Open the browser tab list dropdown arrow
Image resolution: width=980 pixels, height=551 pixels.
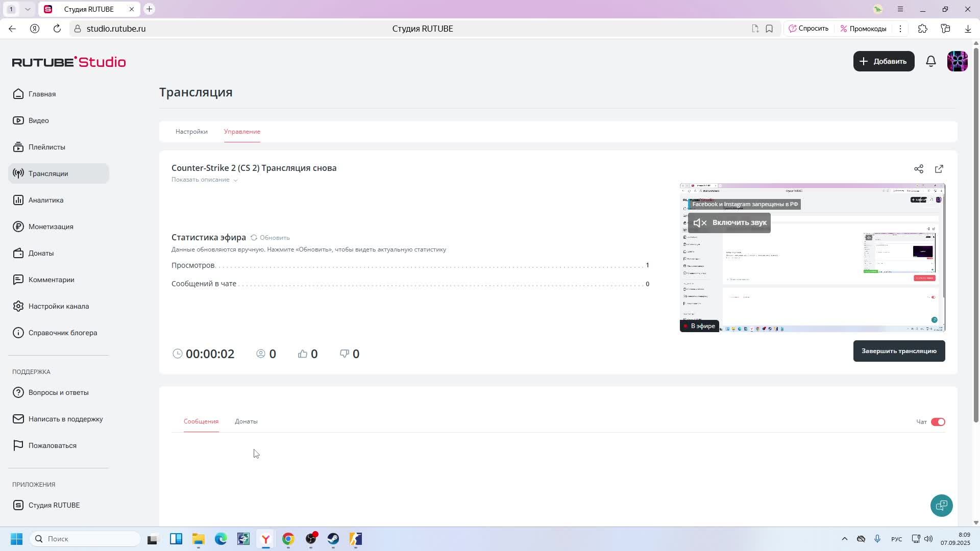coord(28,9)
